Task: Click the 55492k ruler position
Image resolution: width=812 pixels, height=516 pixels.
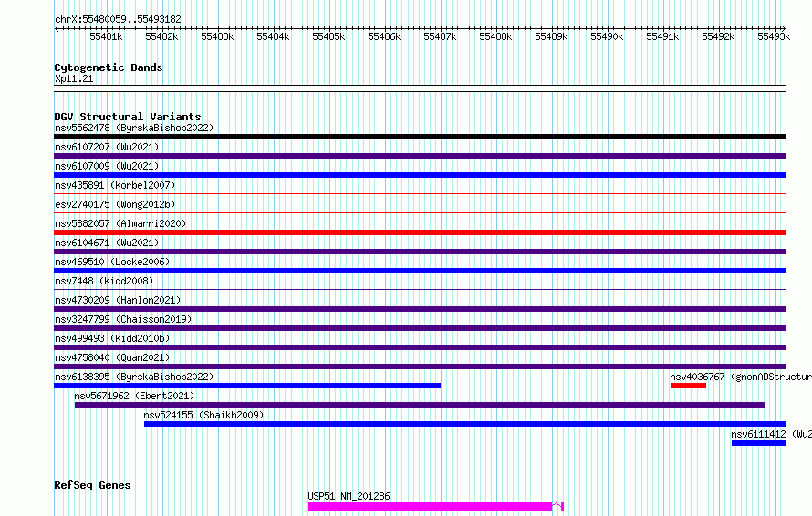Action: click(x=718, y=36)
